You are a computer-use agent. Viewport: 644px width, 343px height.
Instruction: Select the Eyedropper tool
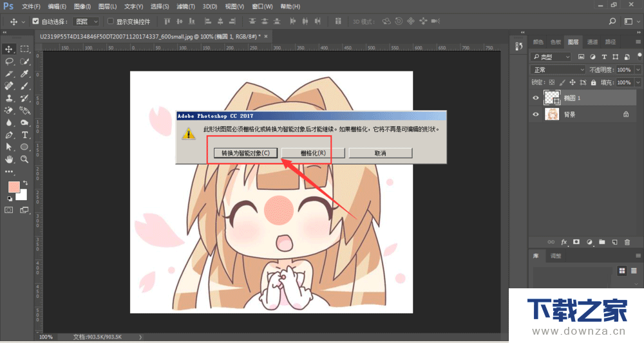[x=24, y=74]
